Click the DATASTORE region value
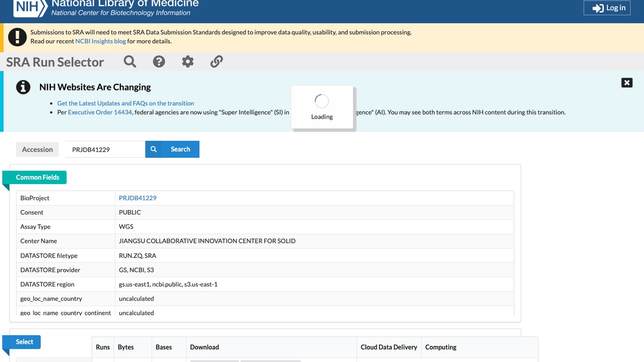 pos(168,284)
